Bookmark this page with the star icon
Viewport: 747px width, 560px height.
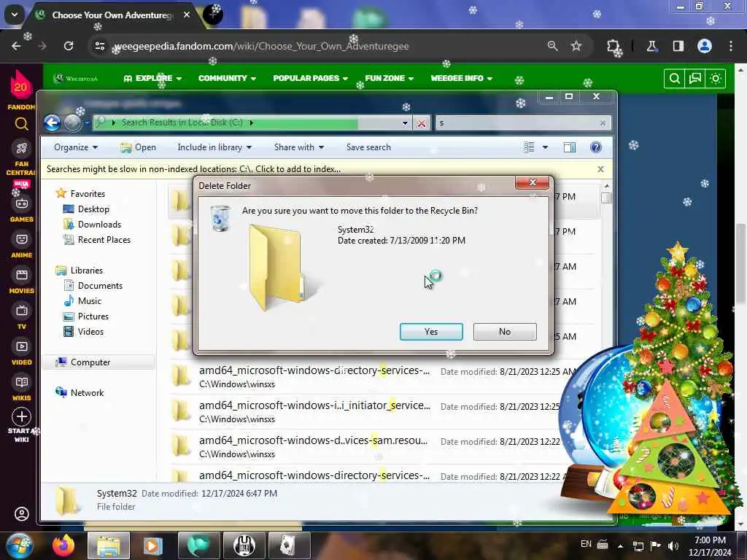tap(576, 46)
